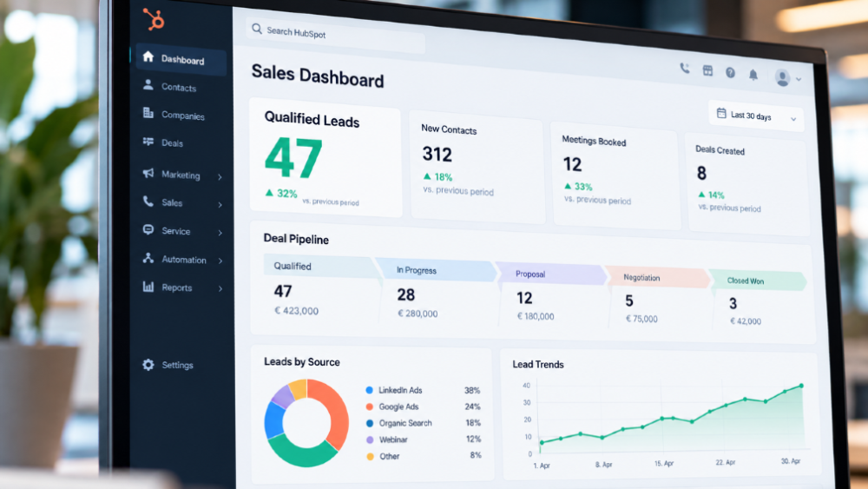Click the New Contacts value 312
This screenshot has height=489, width=868.
click(x=437, y=154)
